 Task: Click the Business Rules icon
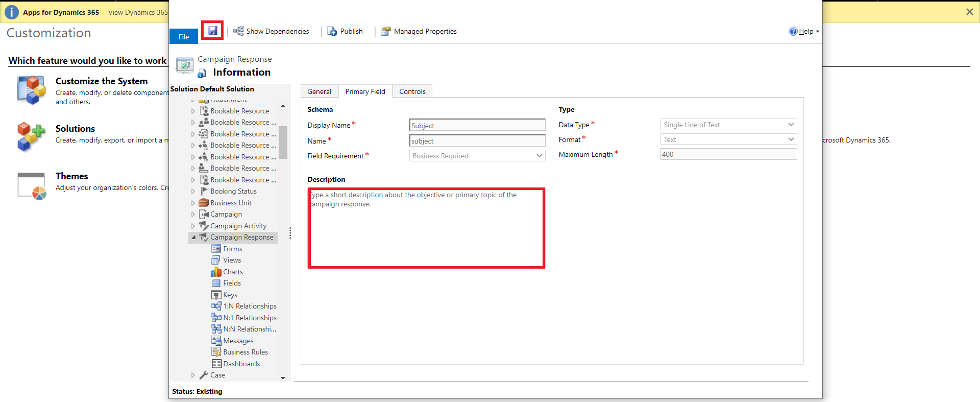coord(216,352)
